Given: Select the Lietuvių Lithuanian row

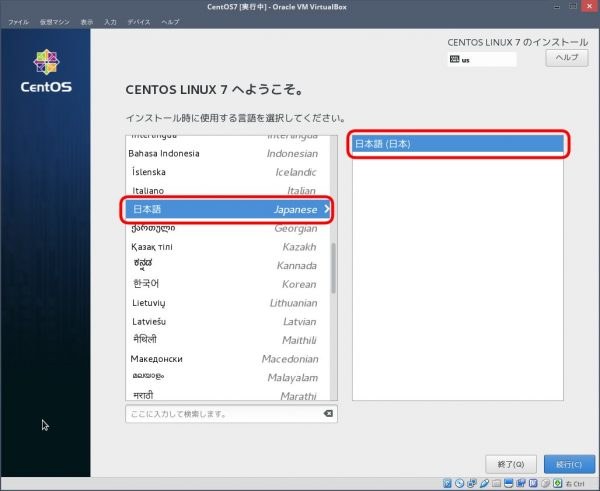Looking at the screenshot, I should [x=228, y=303].
